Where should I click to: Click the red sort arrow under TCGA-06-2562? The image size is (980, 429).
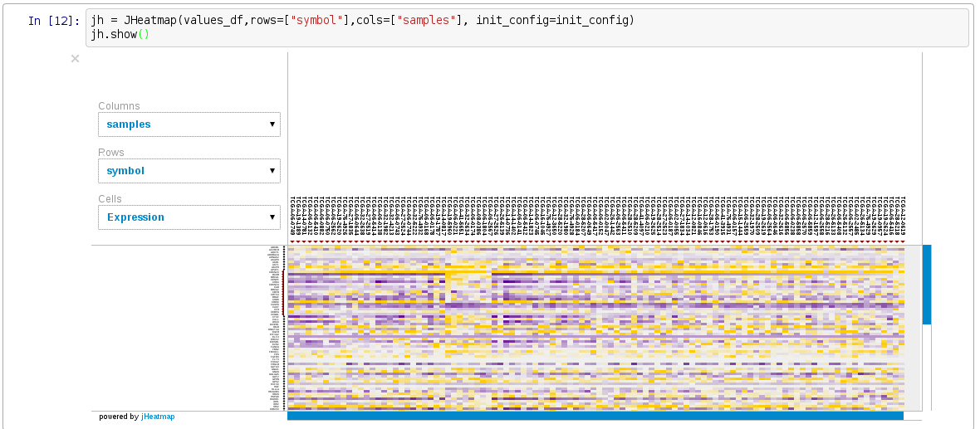point(333,241)
